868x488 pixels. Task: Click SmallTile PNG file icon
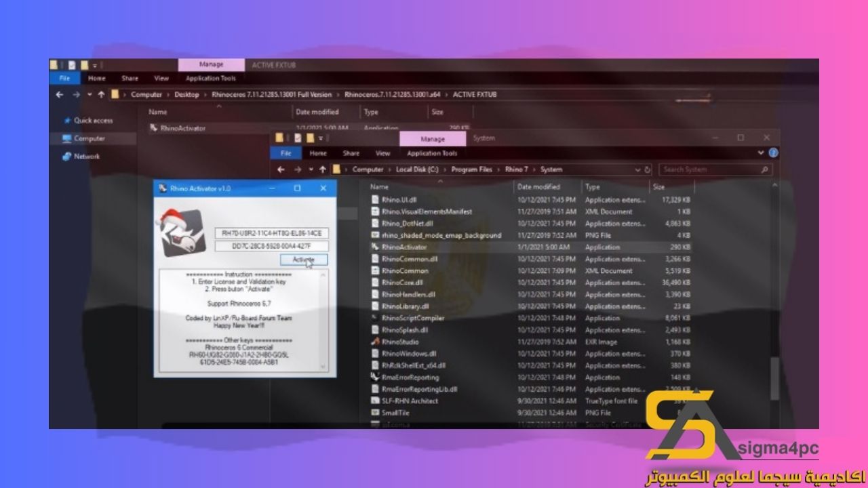coord(375,413)
